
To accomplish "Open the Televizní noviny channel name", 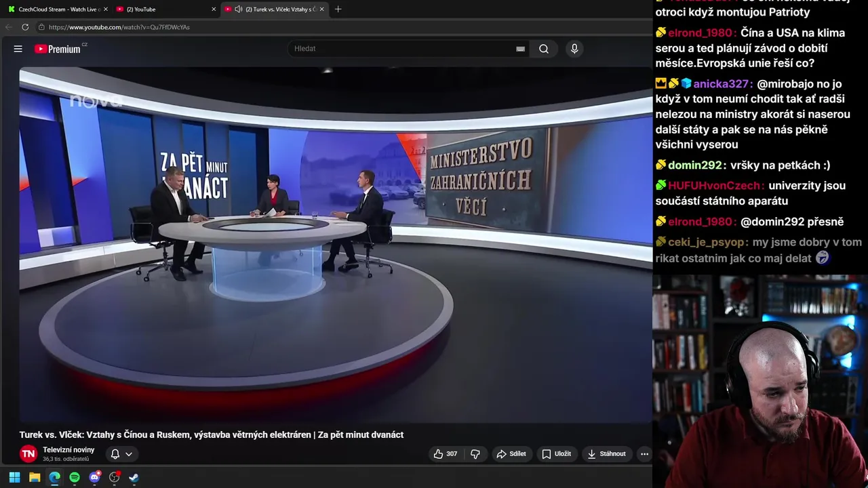I will 68,450.
